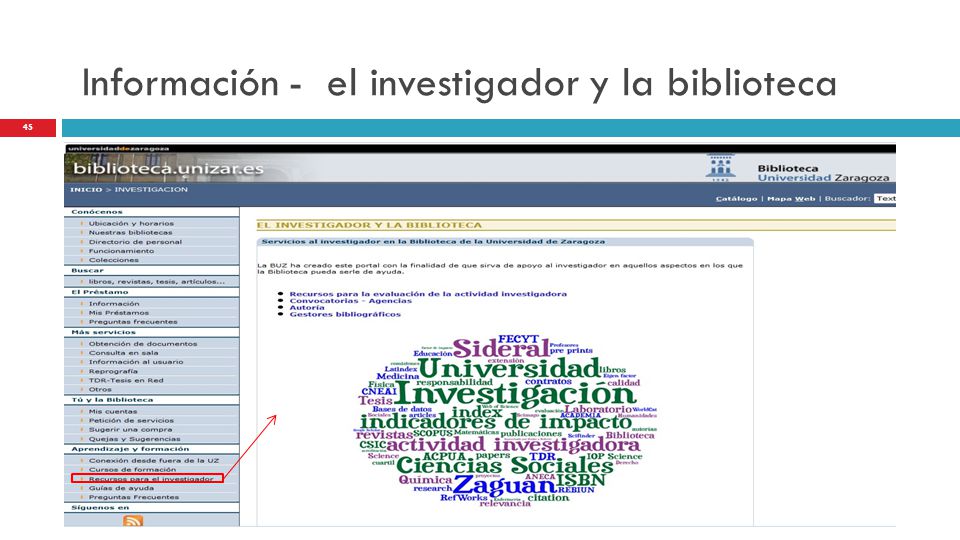Click the EL INVESTIGADOR Y LA BIBLIOTECA heading
Image resolution: width=960 pixels, height=540 pixels.
369,225
